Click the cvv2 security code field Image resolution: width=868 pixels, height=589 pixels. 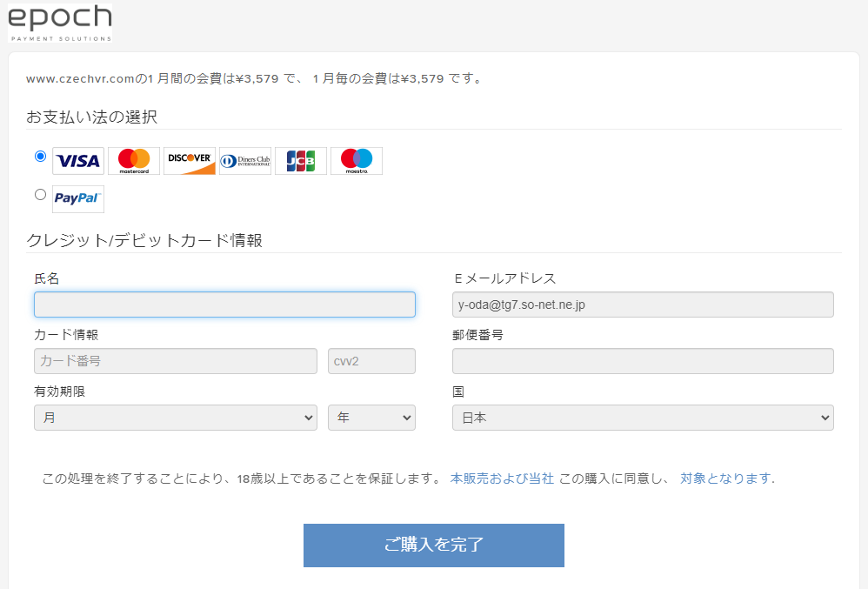(371, 361)
